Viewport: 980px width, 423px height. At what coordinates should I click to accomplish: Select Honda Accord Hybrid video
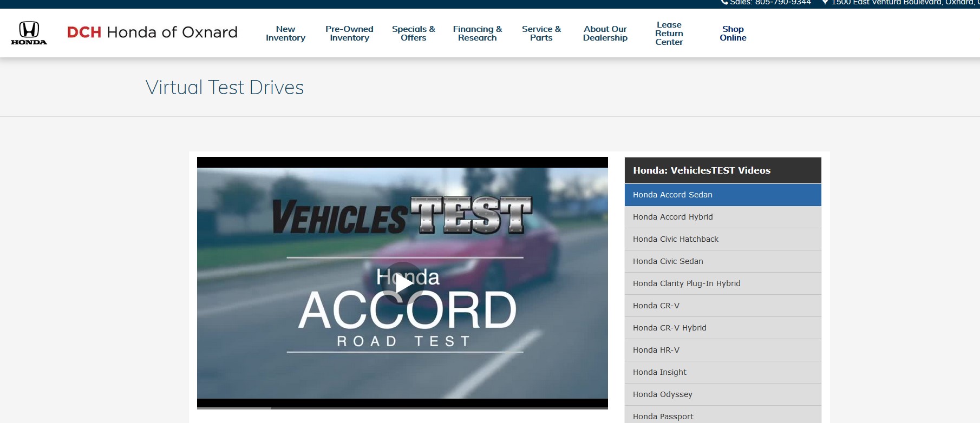(723, 217)
